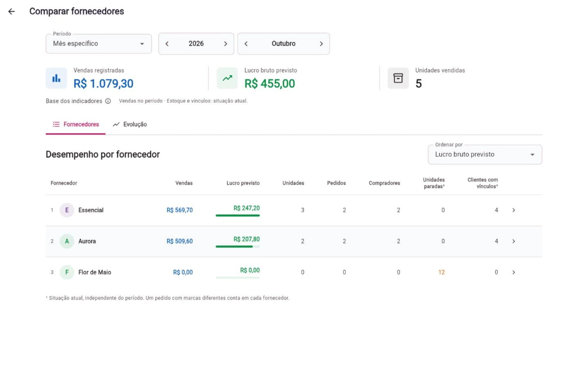This screenshot has width=588, height=368.
Task: Click the R$ 509,60 sales value
Action: [x=180, y=241]
